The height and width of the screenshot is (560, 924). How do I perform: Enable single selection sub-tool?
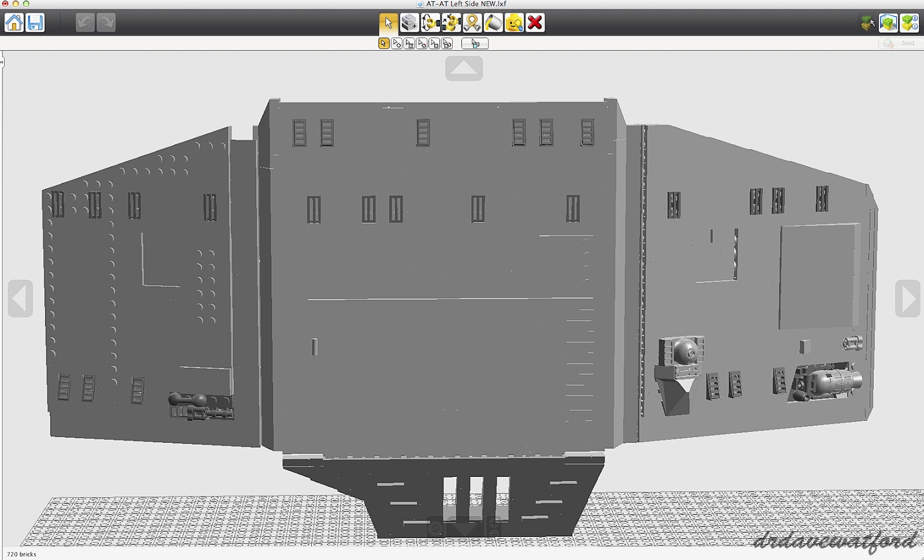tap(384, 44)
